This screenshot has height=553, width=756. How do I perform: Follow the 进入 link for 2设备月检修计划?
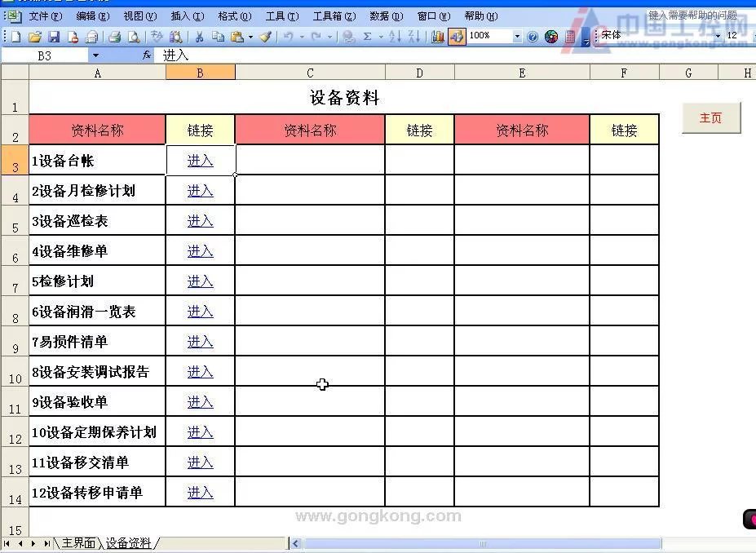coord(200,191)
